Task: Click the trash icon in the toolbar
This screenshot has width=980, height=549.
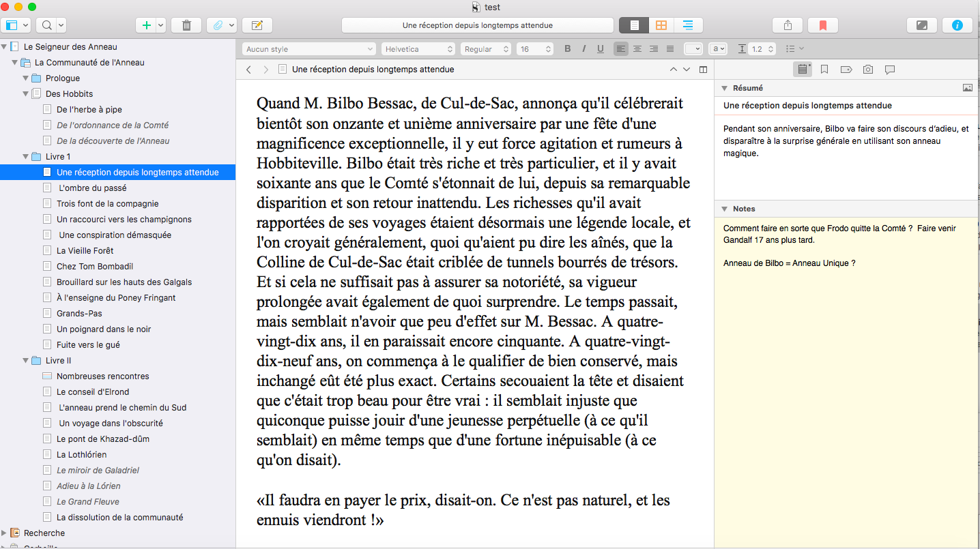Action: (186, 25)
